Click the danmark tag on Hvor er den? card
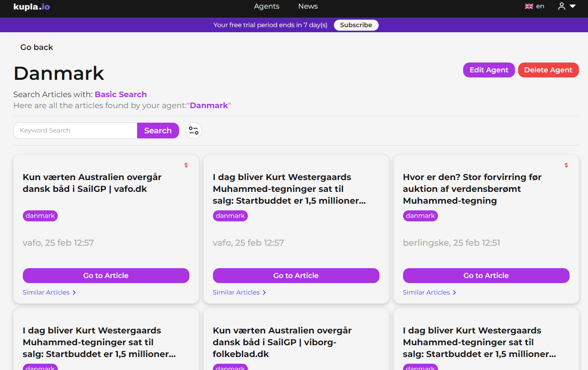This screenshot has height=370, width=588. [x=420, y=216]
